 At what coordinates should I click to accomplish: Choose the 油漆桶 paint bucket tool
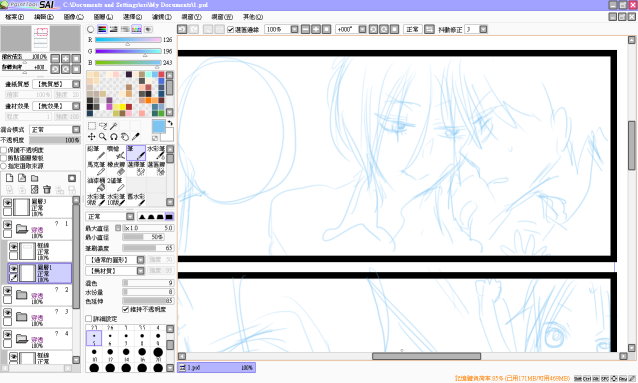[96, 184]
